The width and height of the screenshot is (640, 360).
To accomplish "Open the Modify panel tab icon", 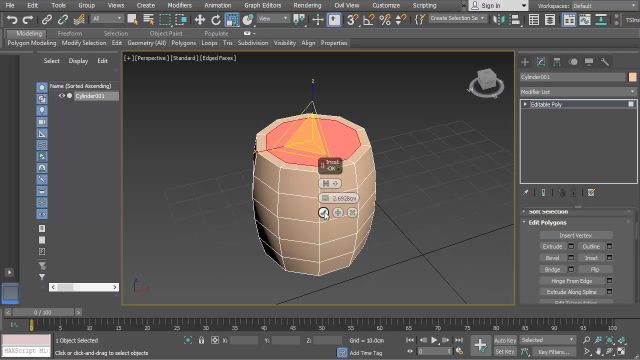I will [541, 62].
